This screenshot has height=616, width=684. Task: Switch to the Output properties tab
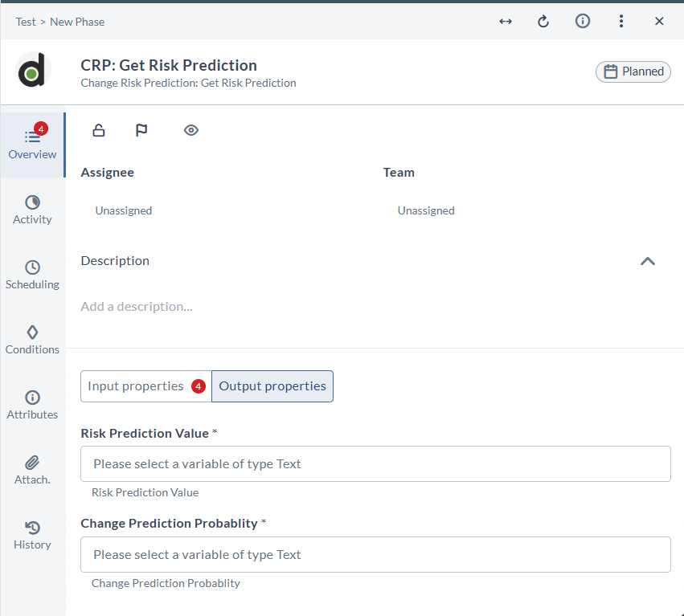(x=272, y=386)
